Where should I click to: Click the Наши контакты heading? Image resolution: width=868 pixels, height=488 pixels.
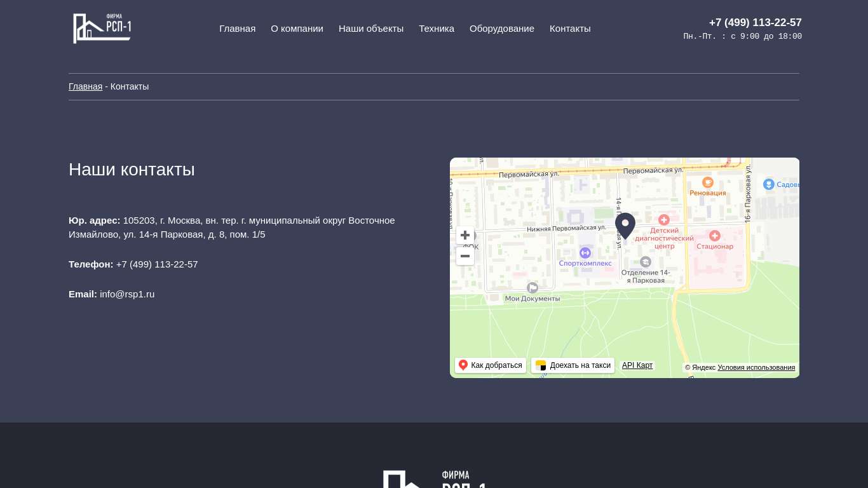point(132,170)
